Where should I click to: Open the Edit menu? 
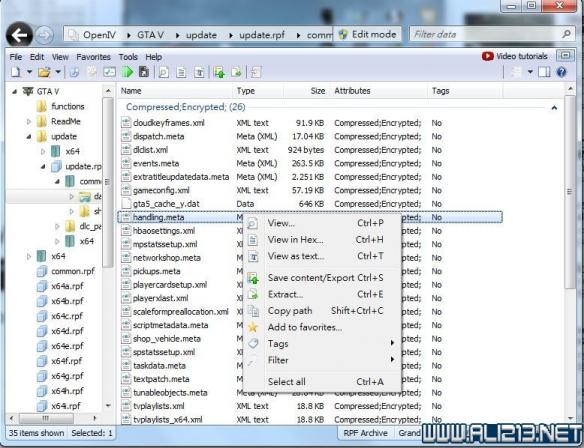point(37,57)
